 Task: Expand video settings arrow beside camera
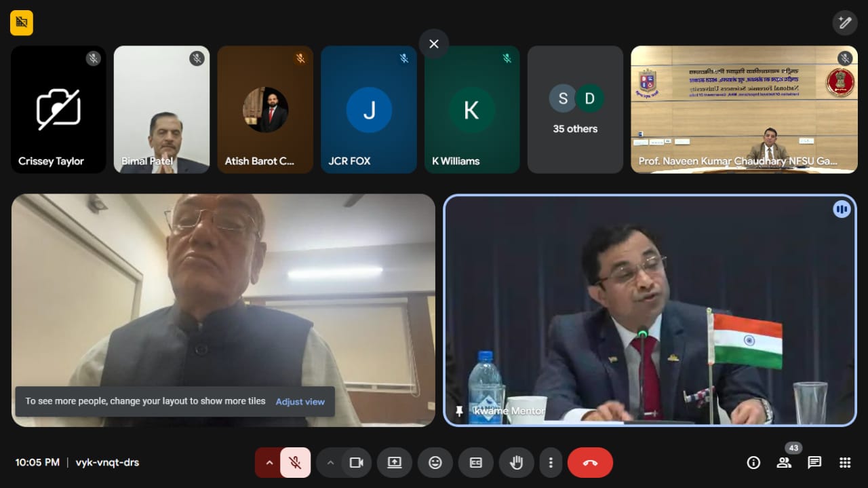click(330, 463)
